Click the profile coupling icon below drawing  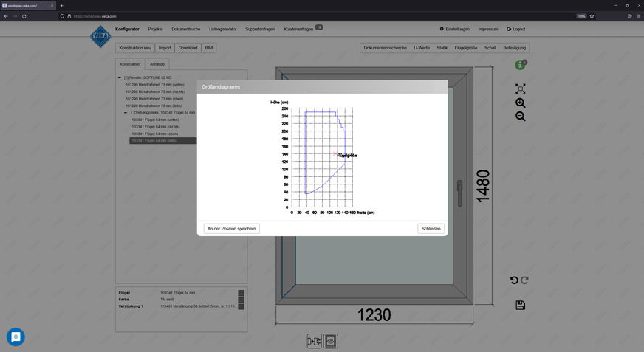point(314,340)
